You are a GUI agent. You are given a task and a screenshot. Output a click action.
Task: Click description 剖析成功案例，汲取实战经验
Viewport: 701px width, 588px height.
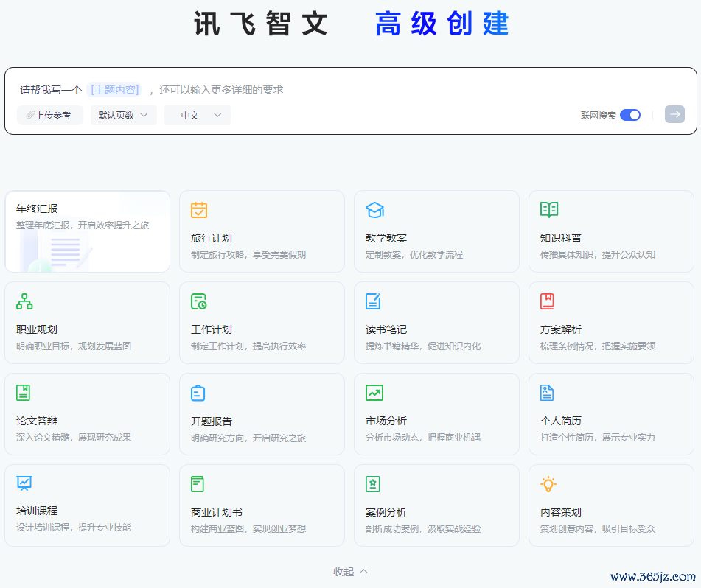pyautogui.click(x=423, y=528)
